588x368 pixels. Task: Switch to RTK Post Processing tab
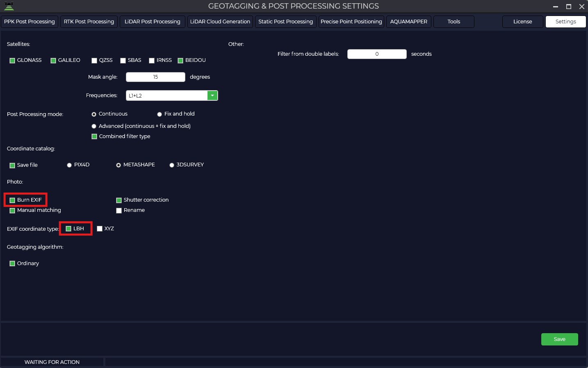tap(89, 22)
